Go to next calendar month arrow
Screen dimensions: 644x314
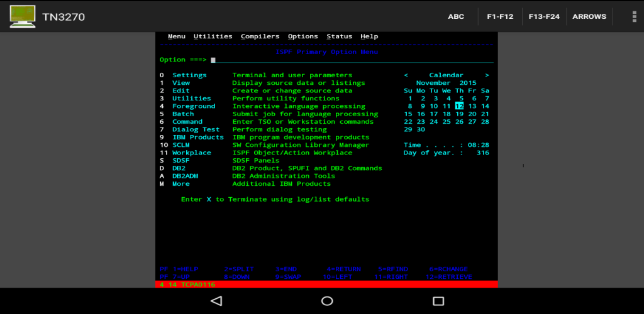487,75
